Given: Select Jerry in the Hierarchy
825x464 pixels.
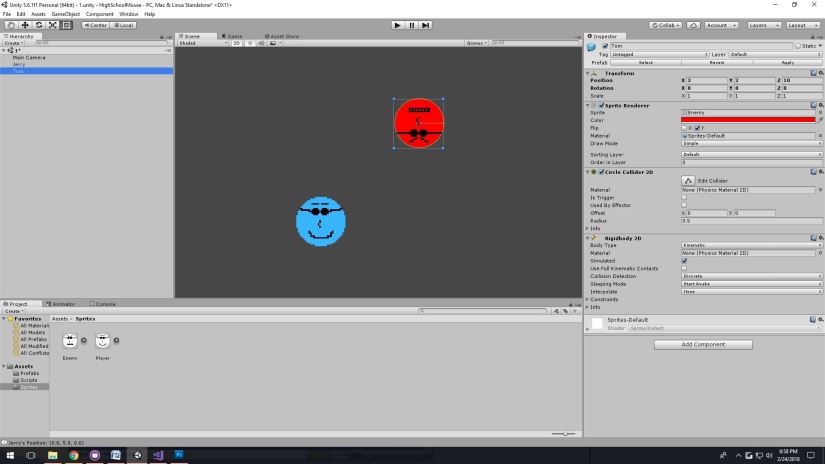Looking at the screenshot, I should [20, 64].
